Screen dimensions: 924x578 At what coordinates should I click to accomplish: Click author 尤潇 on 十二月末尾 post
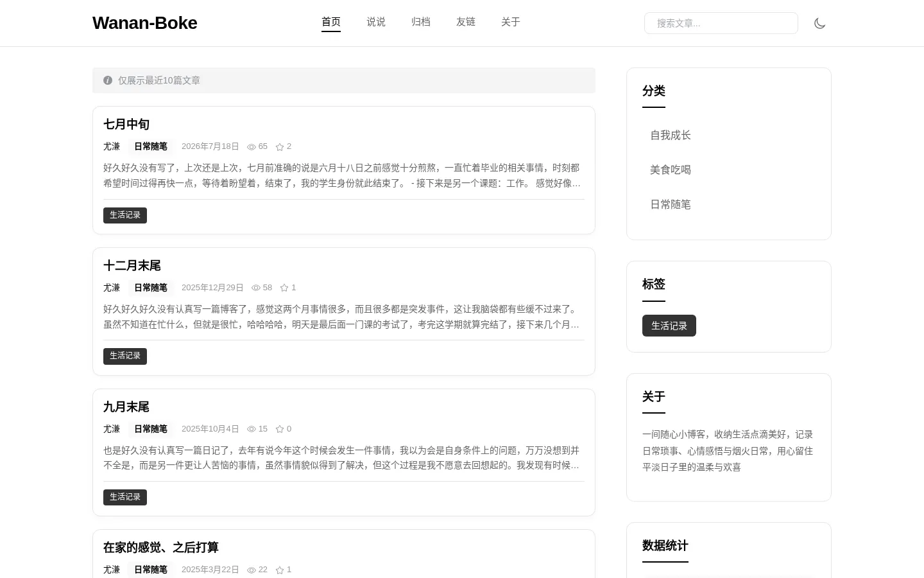(x=112, y=288)
